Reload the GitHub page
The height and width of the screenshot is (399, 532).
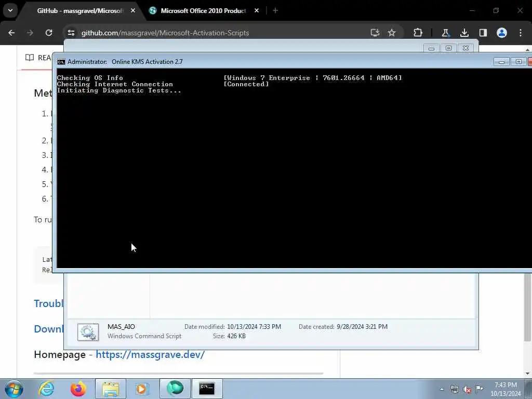click(x=49, y=33)
